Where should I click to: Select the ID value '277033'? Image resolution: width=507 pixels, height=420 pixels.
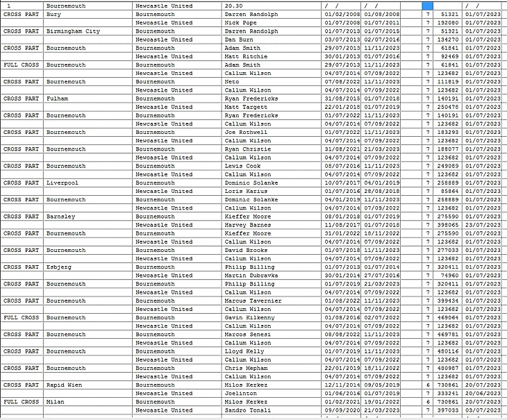[448, 250]
